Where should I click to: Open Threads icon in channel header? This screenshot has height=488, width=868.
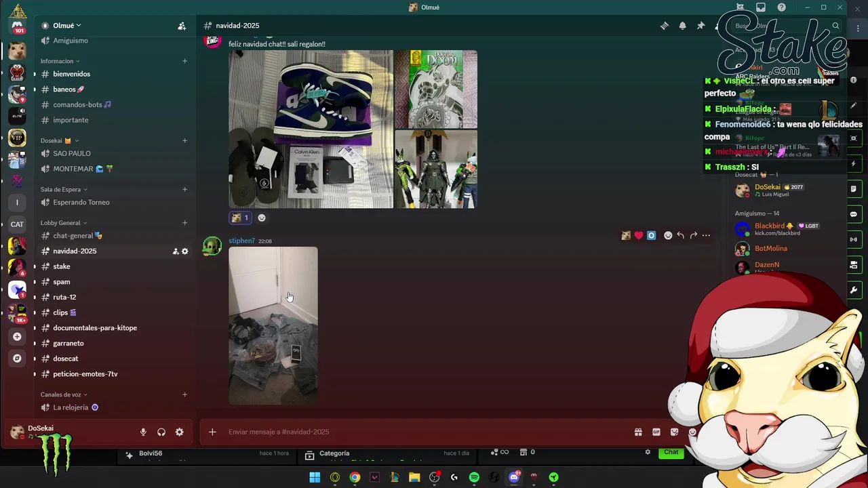[665, 26]
